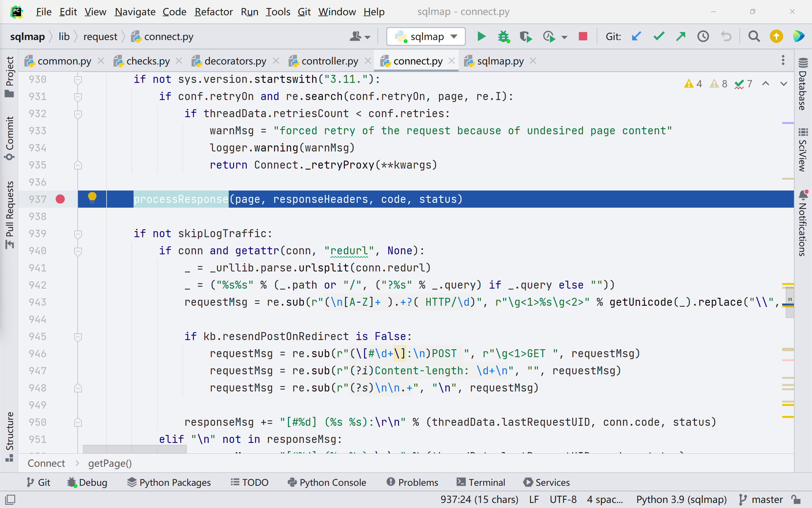The image size is (812, 508).
Task: Open the JetBrains Toolbox/Code With Me icon
Action: 799,36
